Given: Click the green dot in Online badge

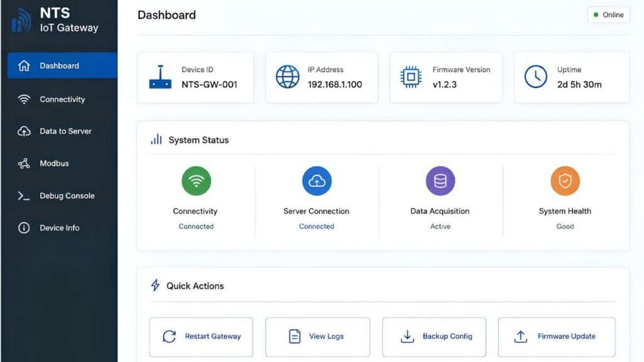Looking at the screenshot, I should coord(596,15).
